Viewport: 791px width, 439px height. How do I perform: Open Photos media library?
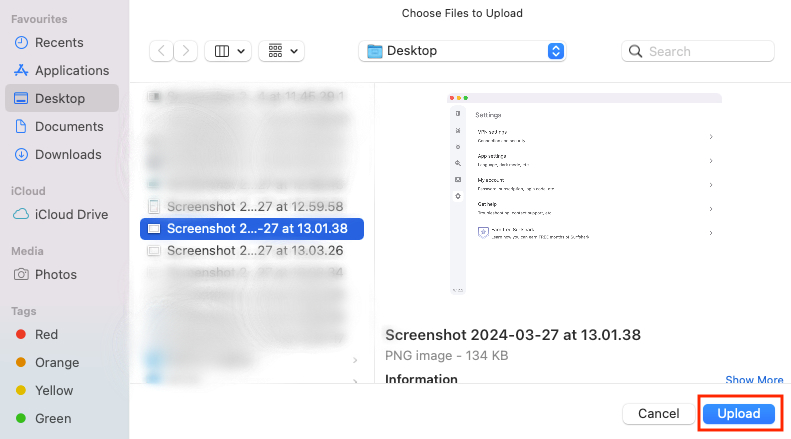coord(55,275)
